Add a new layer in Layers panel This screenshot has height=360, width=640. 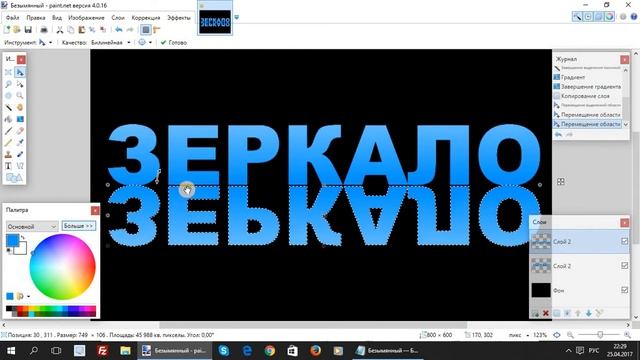[x=535, y=313]
